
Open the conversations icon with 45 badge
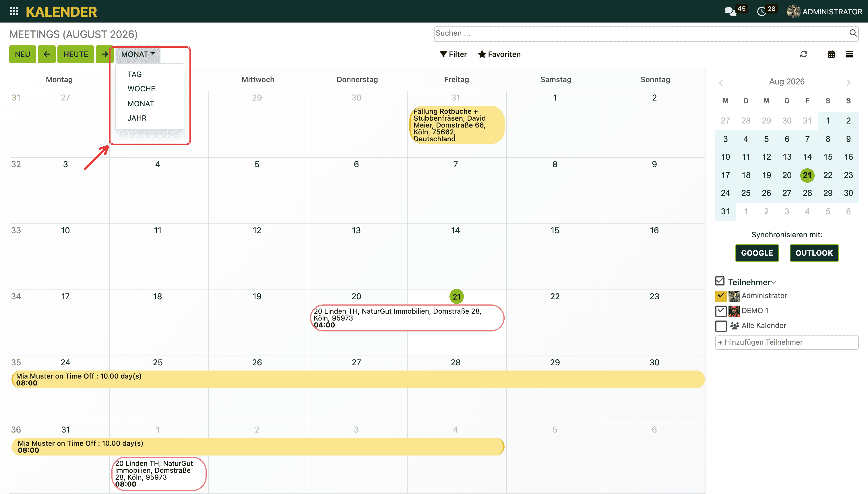click(731, 12)
